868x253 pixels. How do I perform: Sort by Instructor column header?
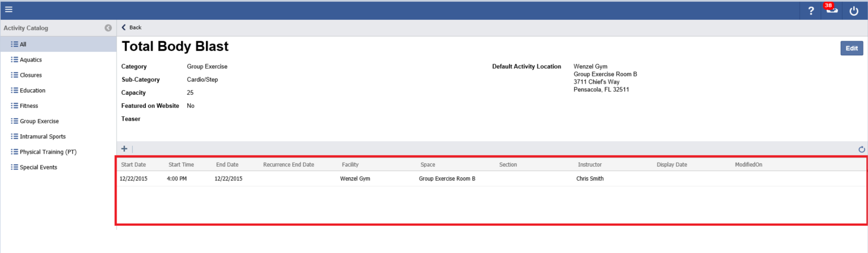click(589, 164)
